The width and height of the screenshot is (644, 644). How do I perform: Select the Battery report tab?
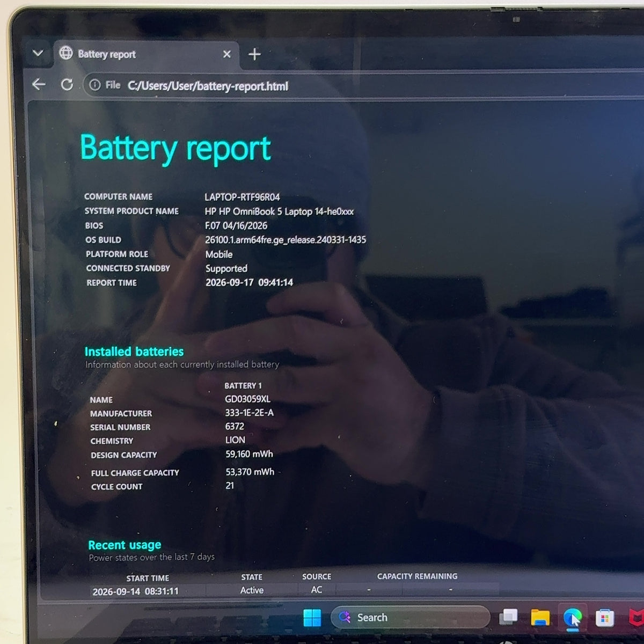(x=146, y=54)
